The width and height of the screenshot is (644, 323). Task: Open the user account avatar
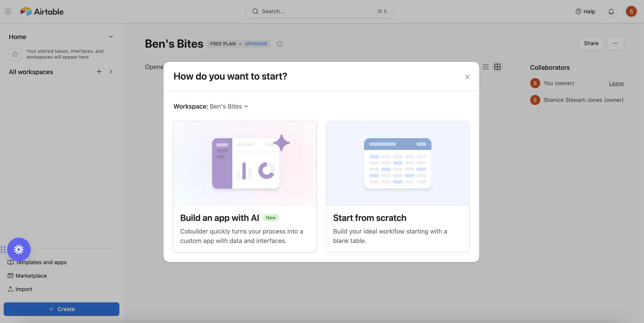pos(631,12)
